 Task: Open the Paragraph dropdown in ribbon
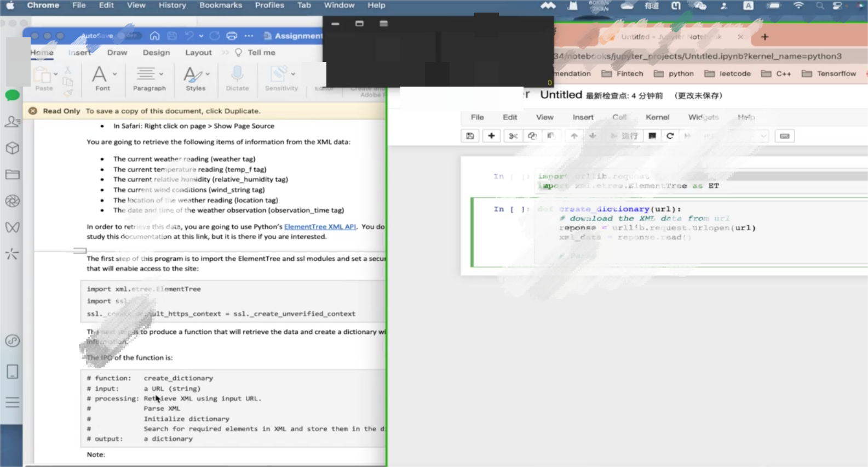tap(160, 74)
